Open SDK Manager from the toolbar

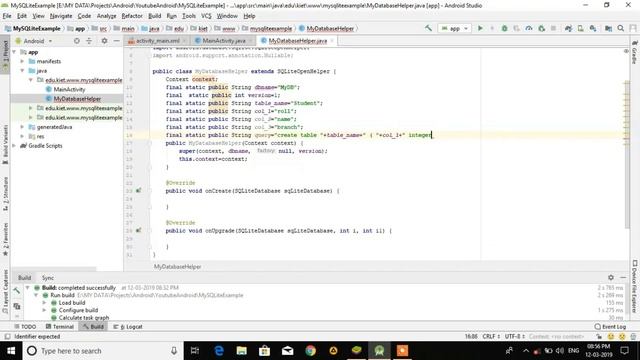click(x=593, y=28)
